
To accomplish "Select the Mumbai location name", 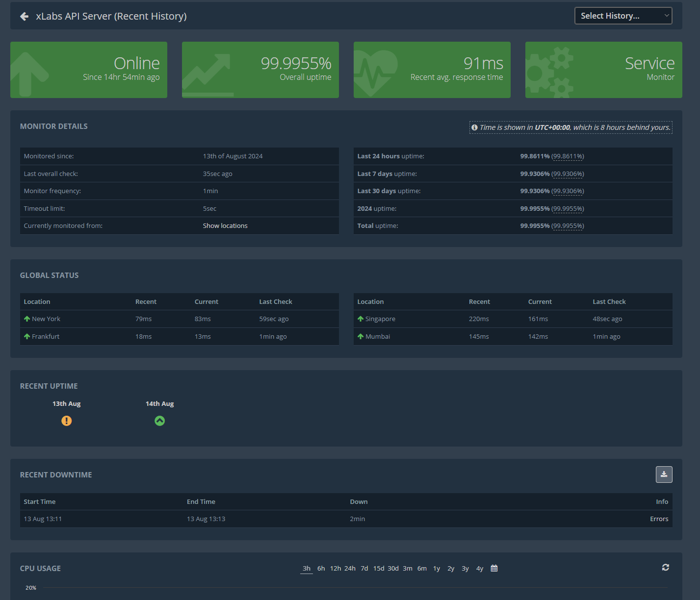I will 378,337.
